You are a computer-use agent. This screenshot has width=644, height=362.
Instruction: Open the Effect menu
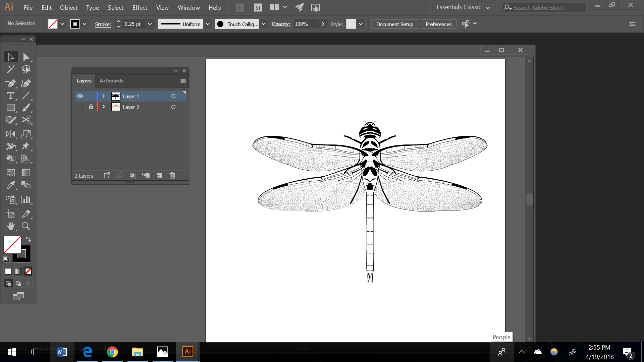point(140,7)
